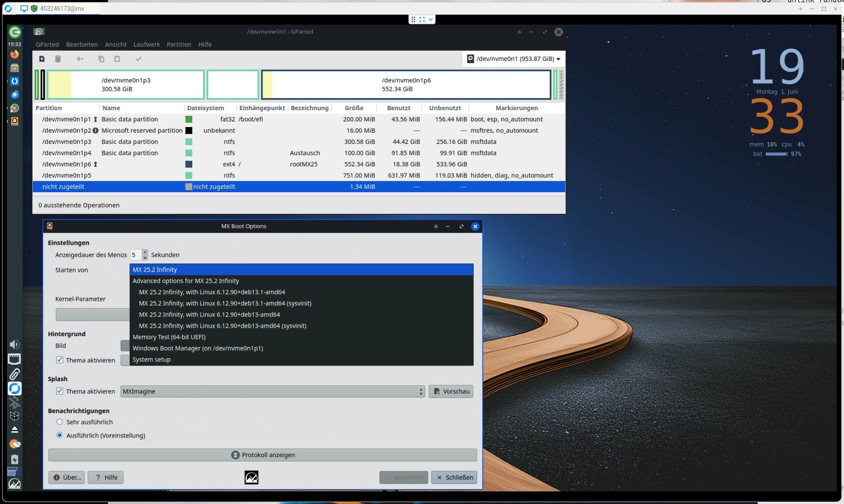Screen dimensions: 844x504
Task: Toggle Thema aktivieren checkbox under Hintergrund
Action: point(60,360)
